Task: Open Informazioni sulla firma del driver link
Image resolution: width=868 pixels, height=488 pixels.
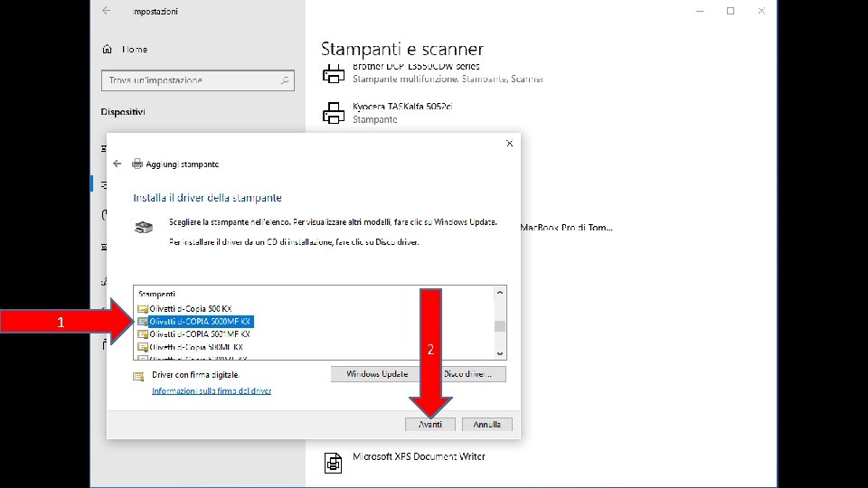Action: (212, 390)
